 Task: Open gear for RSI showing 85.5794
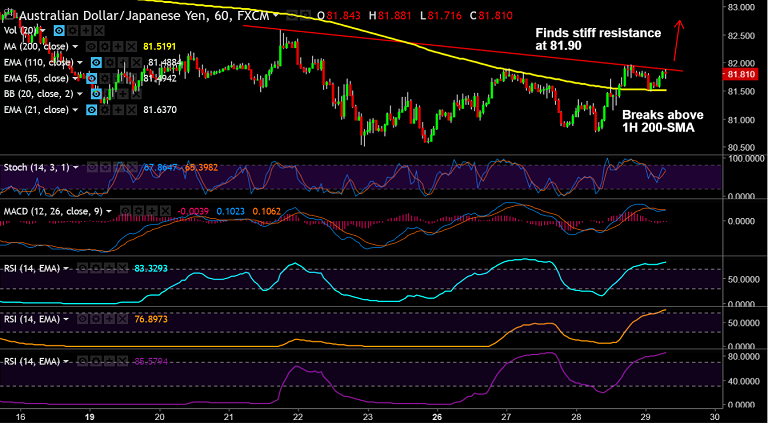pos(96,361)
